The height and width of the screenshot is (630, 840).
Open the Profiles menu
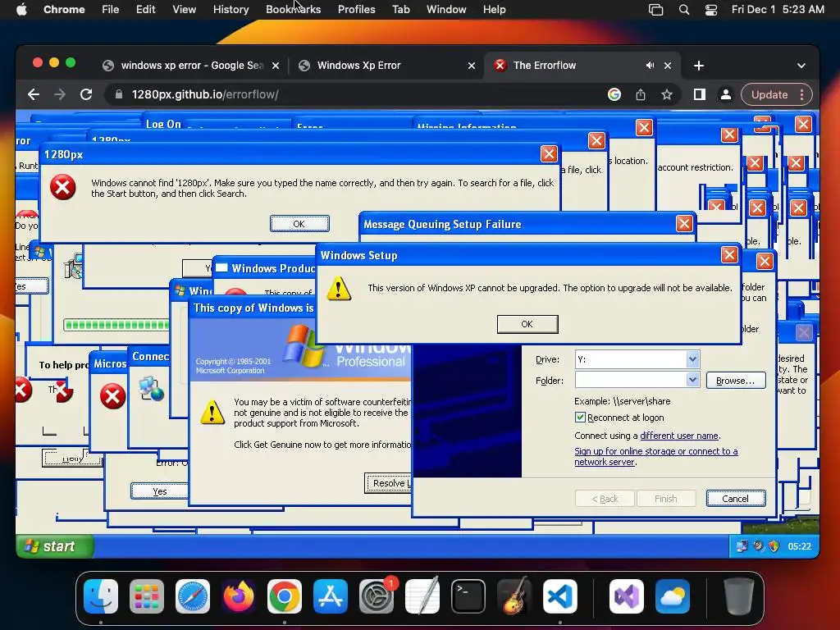click(356, 10)
